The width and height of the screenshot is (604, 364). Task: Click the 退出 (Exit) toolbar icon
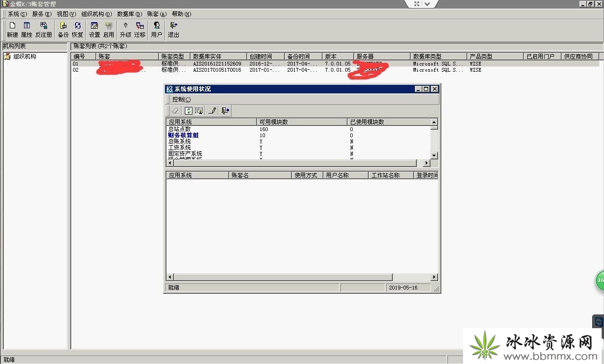pyautogui.click(x=174, y=30)
